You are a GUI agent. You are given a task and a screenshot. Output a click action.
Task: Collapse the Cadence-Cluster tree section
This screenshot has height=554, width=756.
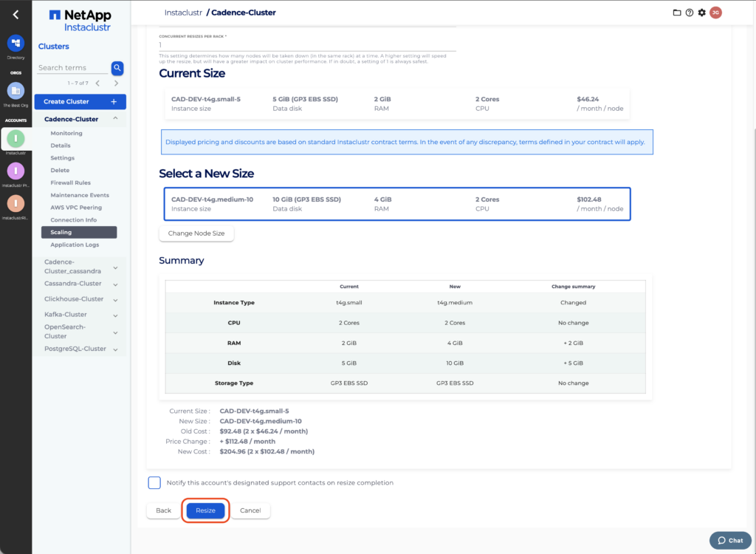click(115, 119)
